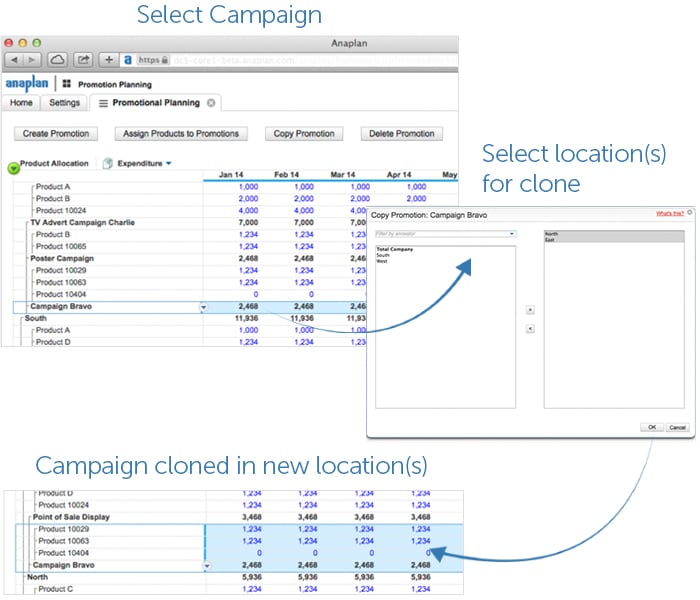700x600 pixels.
Task: Click the Point of Sale Display first value 3,468
Action: point(252,517)
